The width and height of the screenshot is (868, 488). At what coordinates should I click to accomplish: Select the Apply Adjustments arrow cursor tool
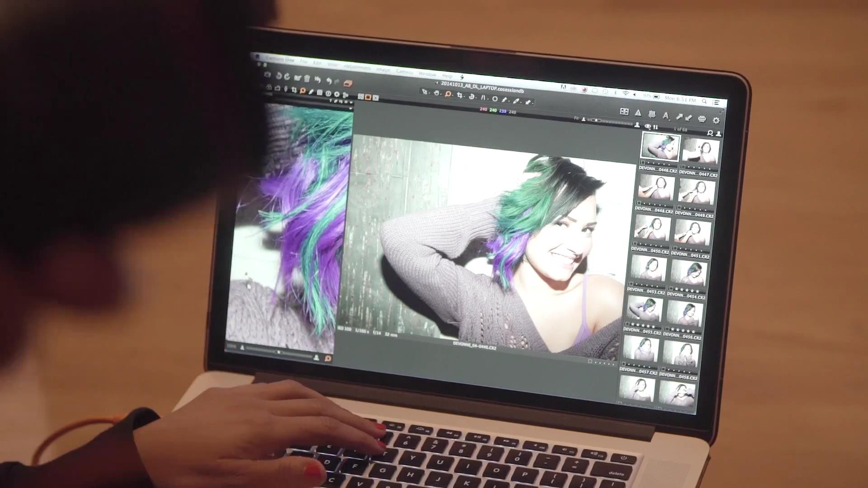coord(528,102)
